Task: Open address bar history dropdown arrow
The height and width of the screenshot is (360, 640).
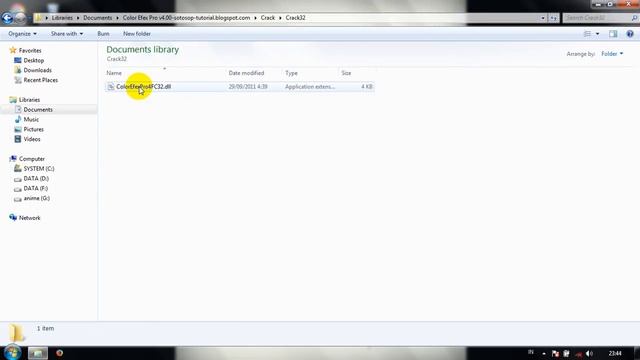Action: [542, 18]
